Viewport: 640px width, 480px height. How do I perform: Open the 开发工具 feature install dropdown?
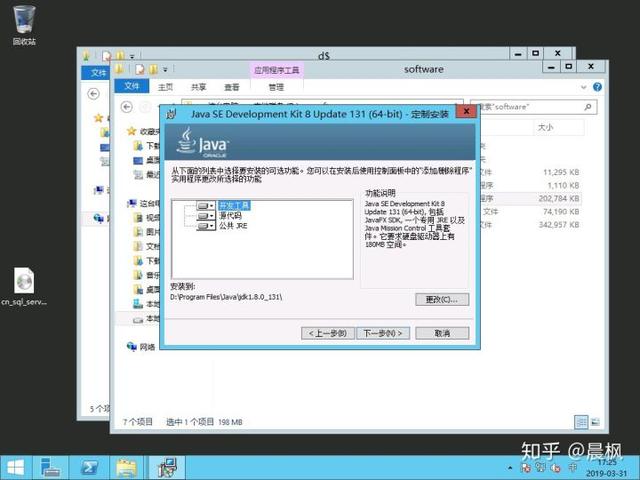point(206,205)
